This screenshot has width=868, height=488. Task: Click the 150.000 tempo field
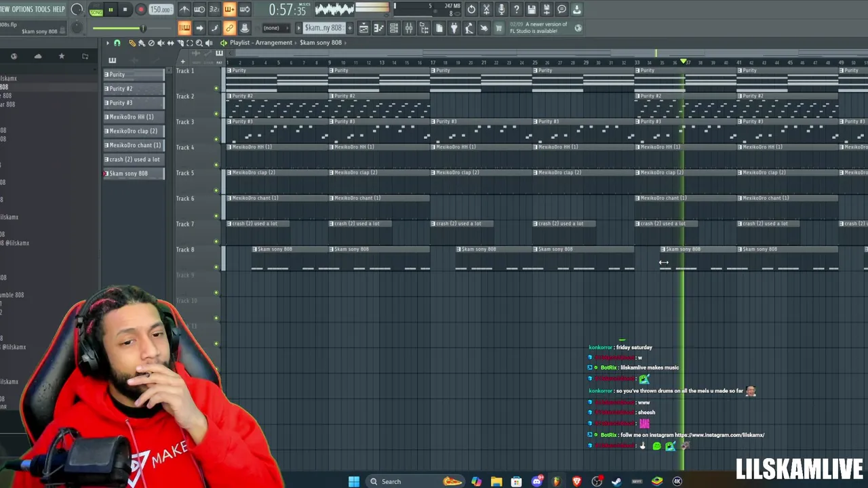tap(161, 9)
